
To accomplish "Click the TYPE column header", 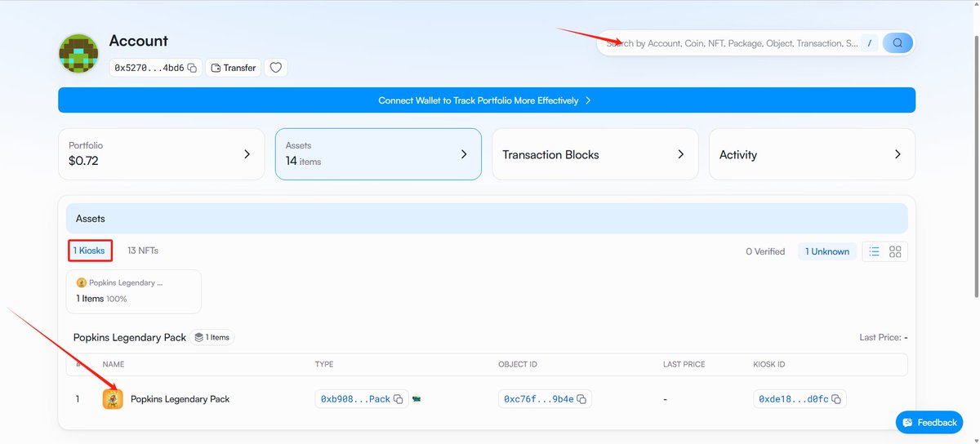I will [x=324, y=364].
